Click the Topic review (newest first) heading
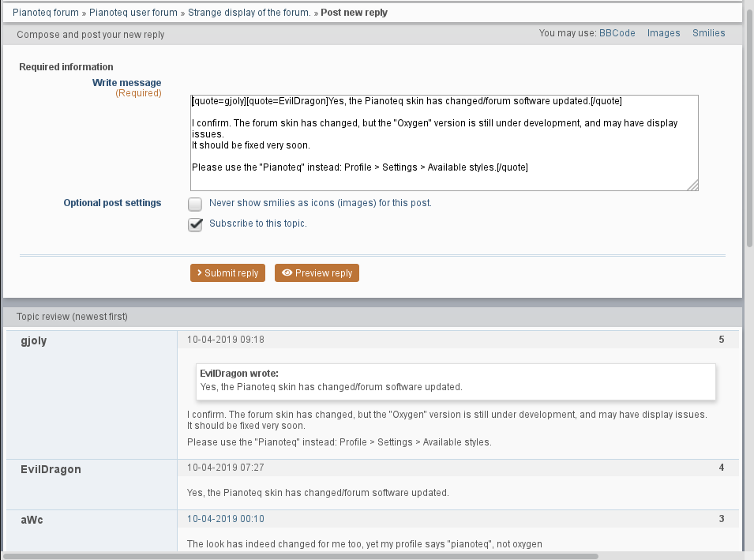The width and height of the screenshot is (754, 560). 72,317
